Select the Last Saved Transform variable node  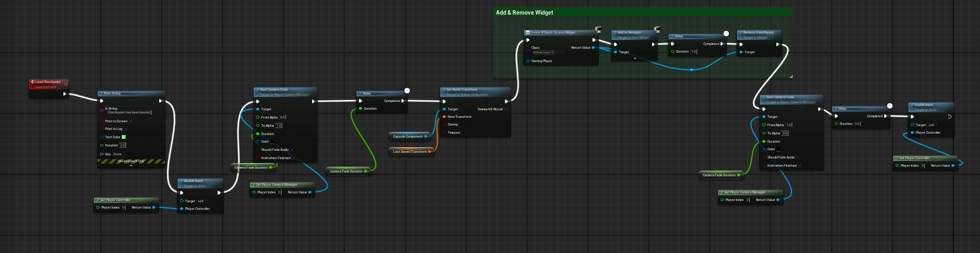(411, 151)
